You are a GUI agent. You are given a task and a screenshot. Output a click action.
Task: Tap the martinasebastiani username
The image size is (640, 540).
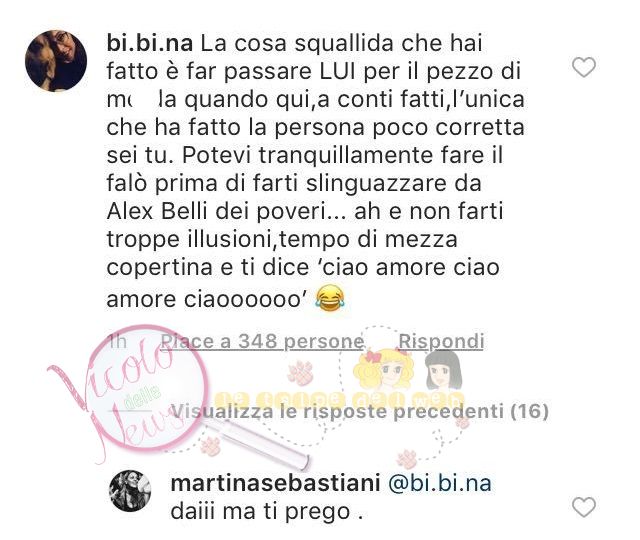(x=276, y=484)
